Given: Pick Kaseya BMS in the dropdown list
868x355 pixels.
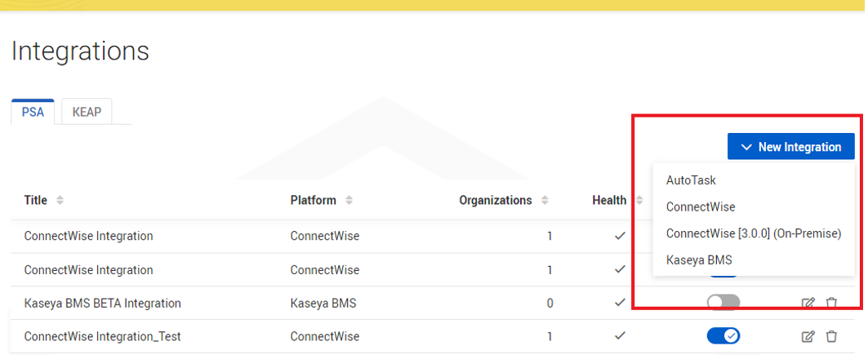Looking at the screenshot, I should (699, 260).
